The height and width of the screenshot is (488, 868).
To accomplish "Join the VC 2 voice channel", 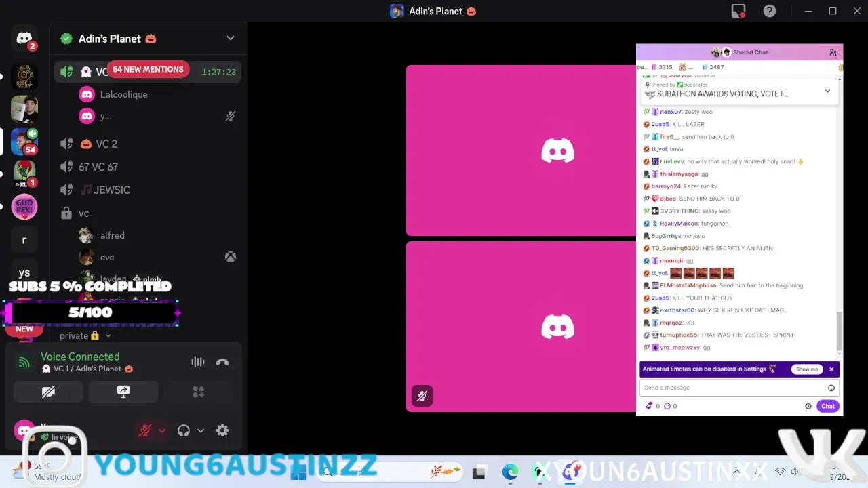I will point(148,144).
